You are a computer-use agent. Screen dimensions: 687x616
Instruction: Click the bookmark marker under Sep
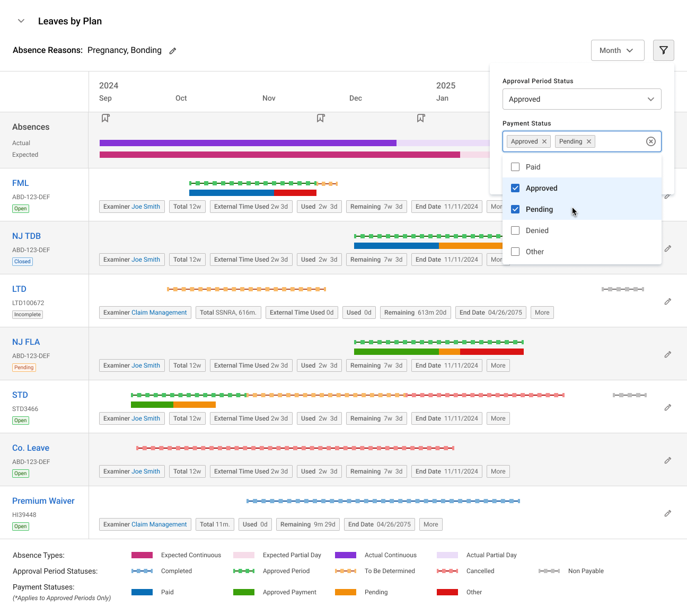(x=105, y=118)
